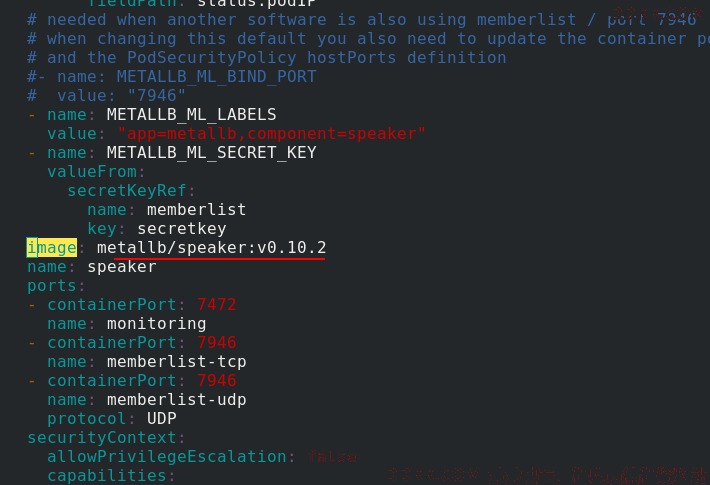The height and width of the screenshot is (485, 710).
Task: Click the METALLB_ML_SECRET_KEY name
Action: 211,153
